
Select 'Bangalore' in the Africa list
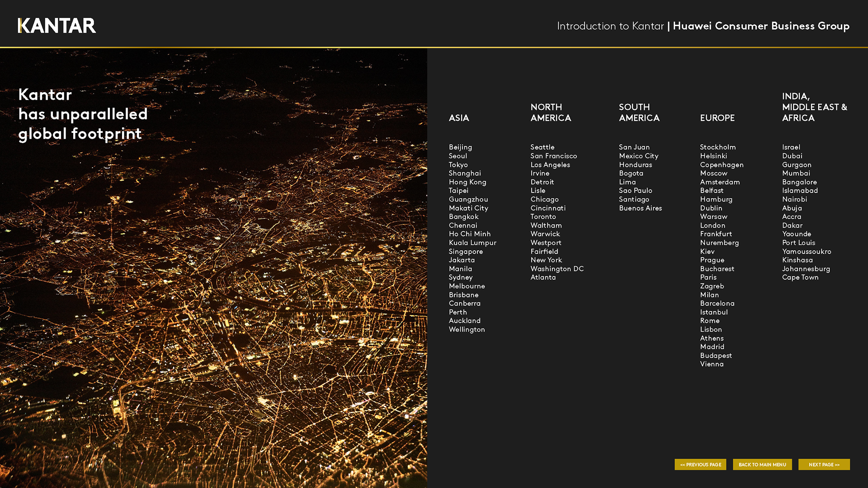coord(800,182)
